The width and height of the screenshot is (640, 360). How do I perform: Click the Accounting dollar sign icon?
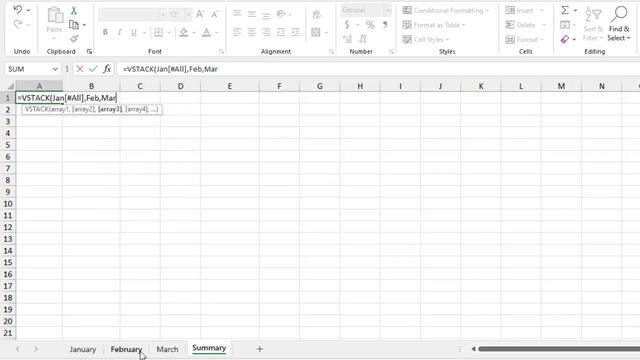pos(347,25)
